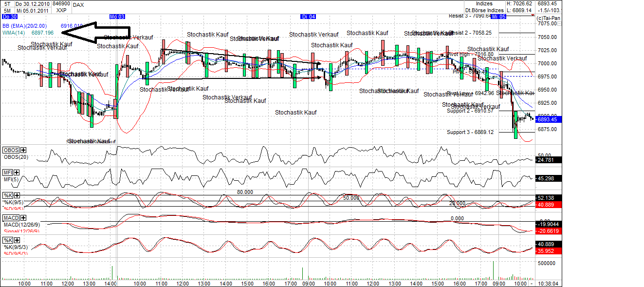Open OBOS indicator settings via plus icon

click(x=22, y=151)
